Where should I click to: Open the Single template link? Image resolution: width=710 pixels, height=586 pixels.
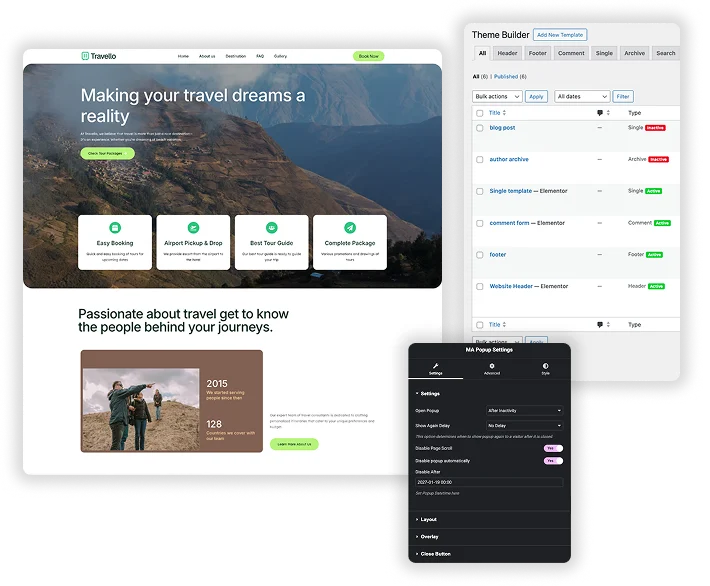(511, 191)
